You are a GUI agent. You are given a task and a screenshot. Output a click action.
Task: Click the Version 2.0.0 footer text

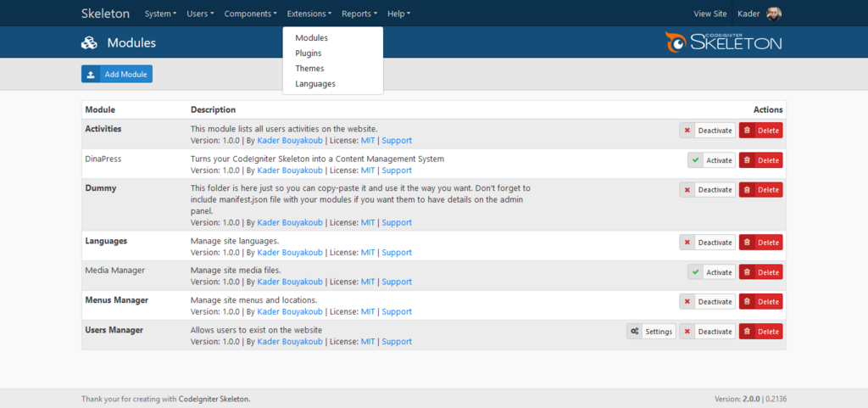(x=737, y=399)
